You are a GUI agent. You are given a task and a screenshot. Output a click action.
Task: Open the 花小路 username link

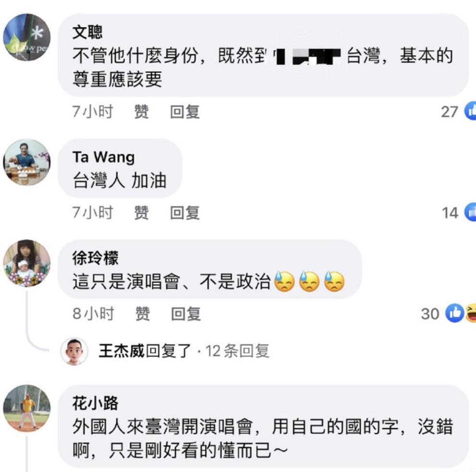95,403
